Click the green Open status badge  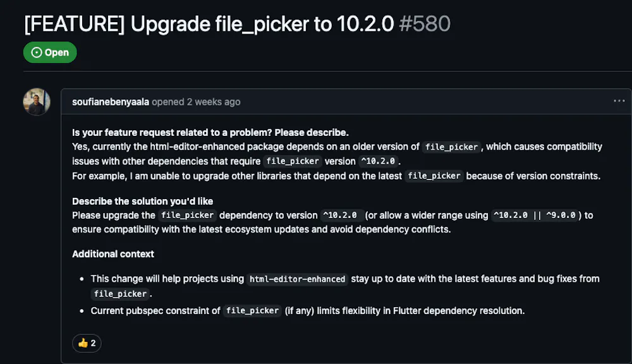tap(50, 52)
